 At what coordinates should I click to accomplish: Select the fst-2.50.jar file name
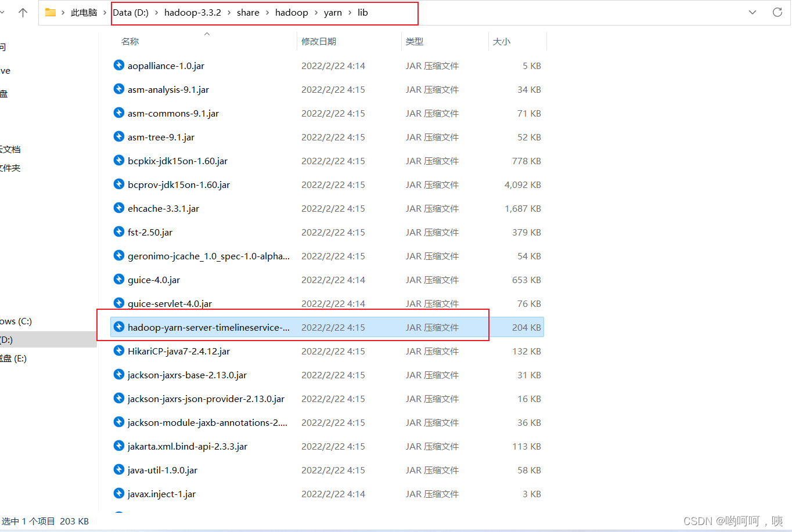(x=150, y=232)
